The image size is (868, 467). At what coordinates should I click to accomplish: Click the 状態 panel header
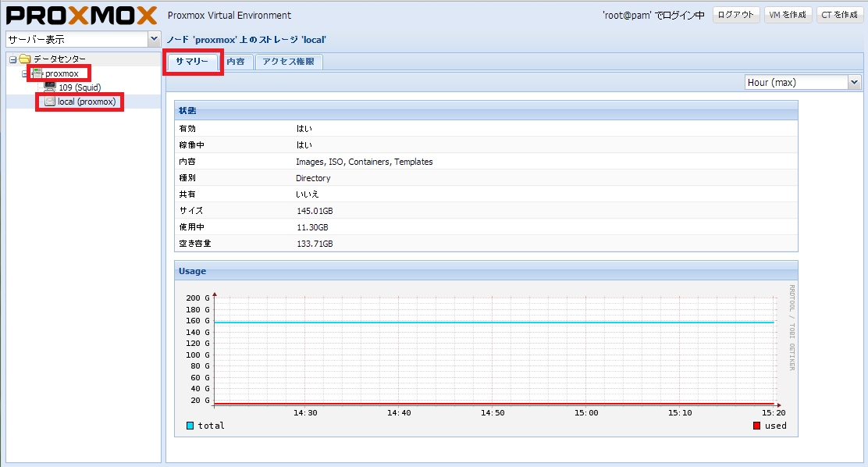[486, 111]
